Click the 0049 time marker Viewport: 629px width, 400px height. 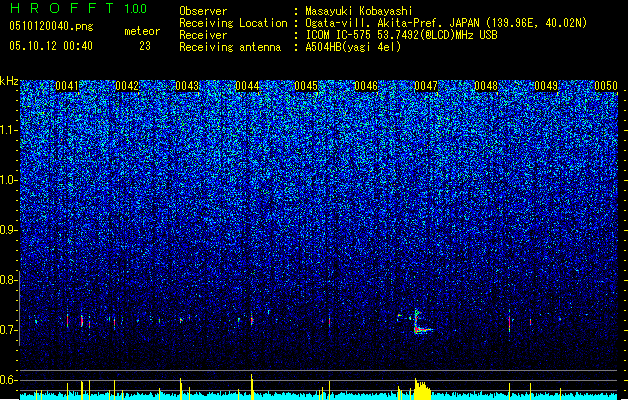pyautogui.click(x=546, y=86)
